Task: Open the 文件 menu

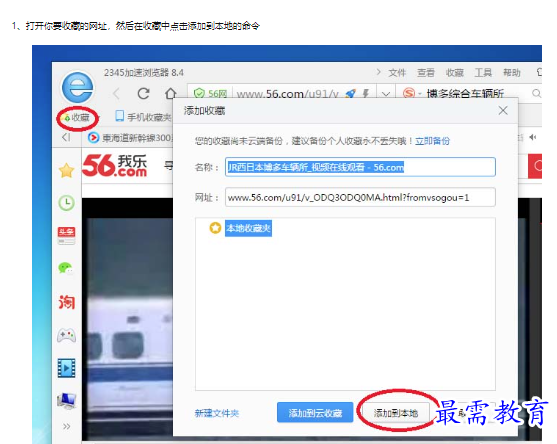Action: [x=397, y=73]
